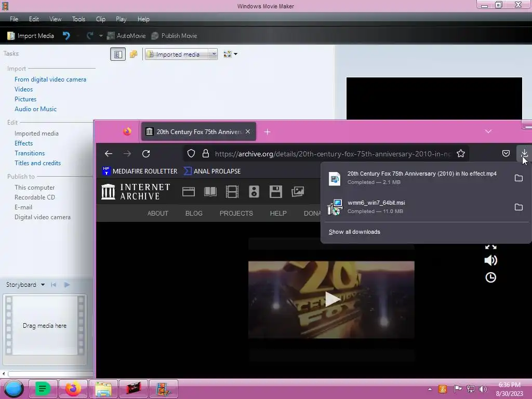Click the Drag media here storyboard slot
This screenshot has width=532, height=399.
(45, 326)
